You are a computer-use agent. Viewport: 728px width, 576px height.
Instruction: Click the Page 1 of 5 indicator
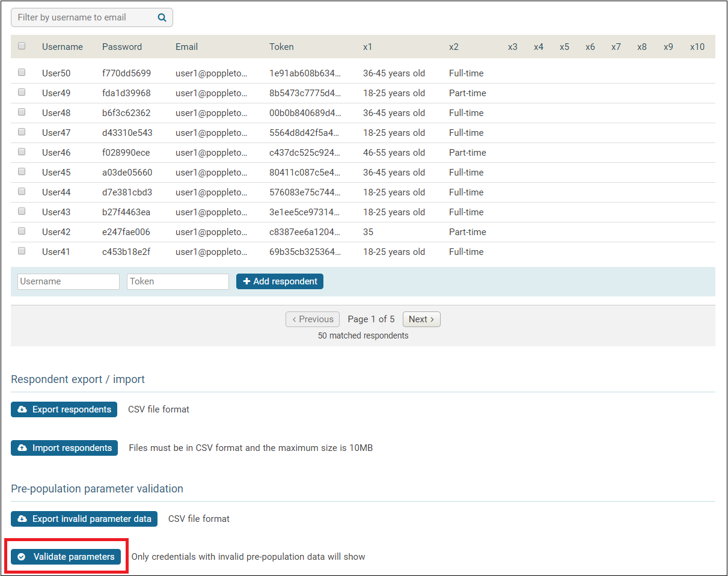pyautogui.click(x=372, y=319)
